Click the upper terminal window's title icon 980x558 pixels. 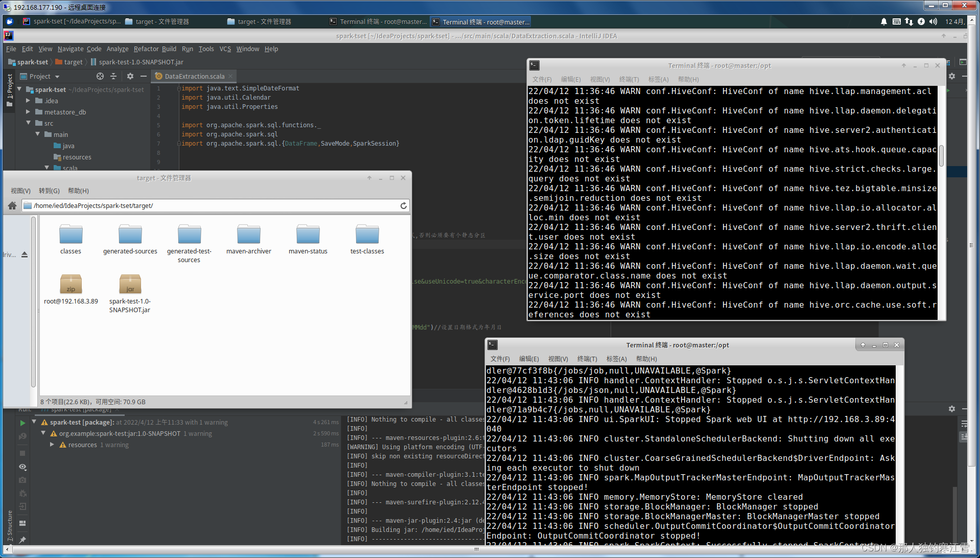[534, 65]
